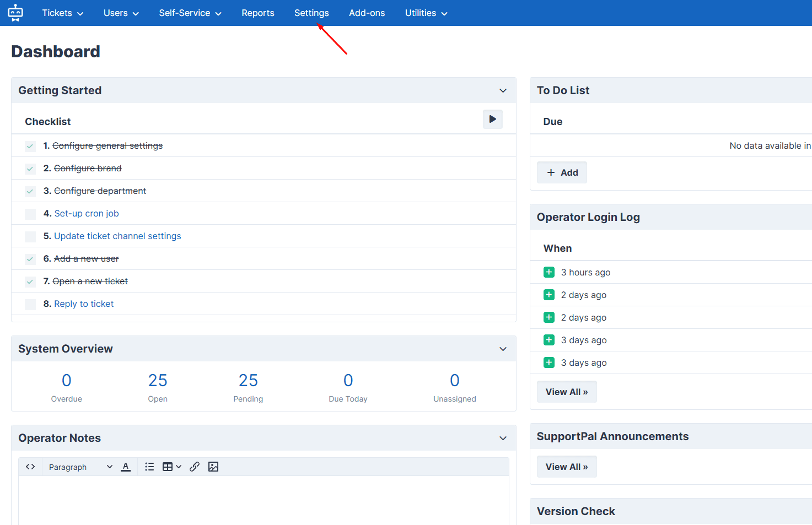Viewport: 812px width, 525px height.
Task: Expand the first '2 days ago' login entry
Action: pyautogui.click(x=549, y=295)
